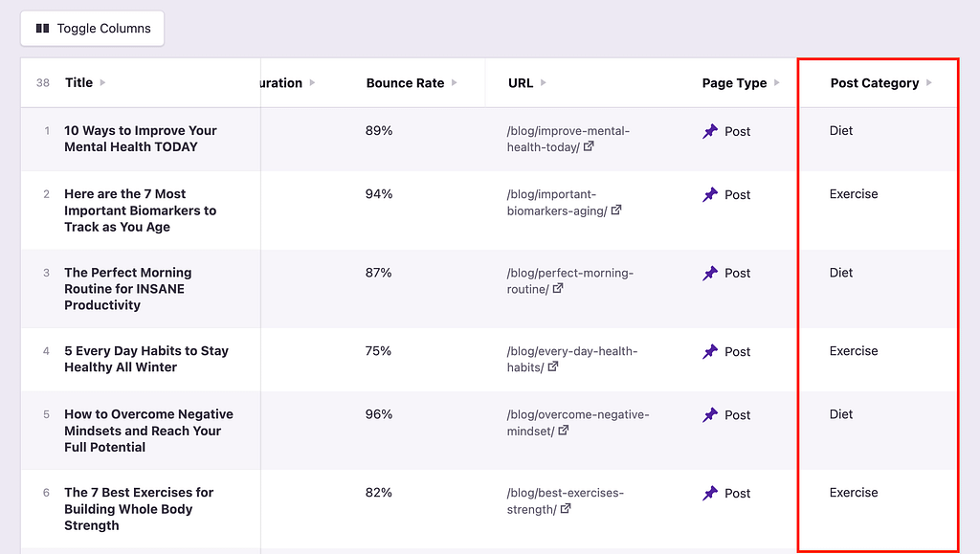
Task: Click the Page Type column header
Action: (733, 82)
